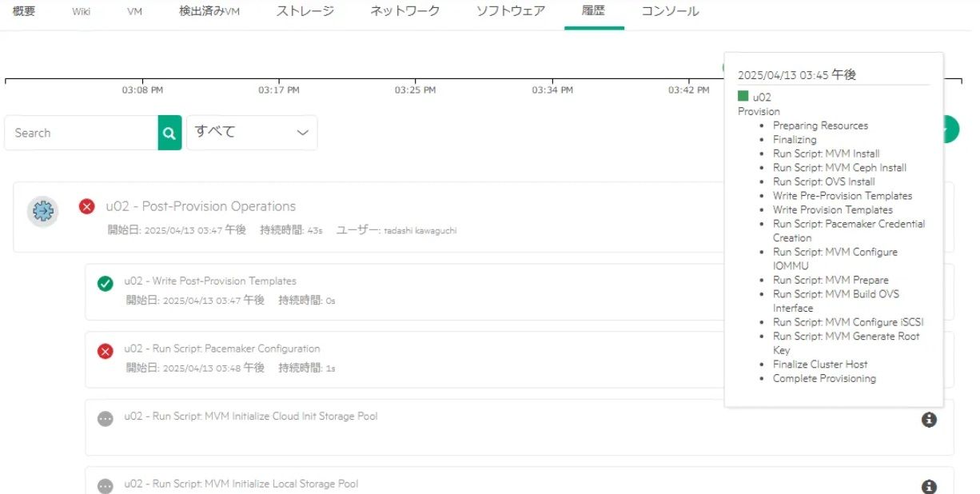Click Run Script: MVM Configure iSCSI in tooltip
The height and width of the screenshot is (494, 980).
[x=848, y=322]
